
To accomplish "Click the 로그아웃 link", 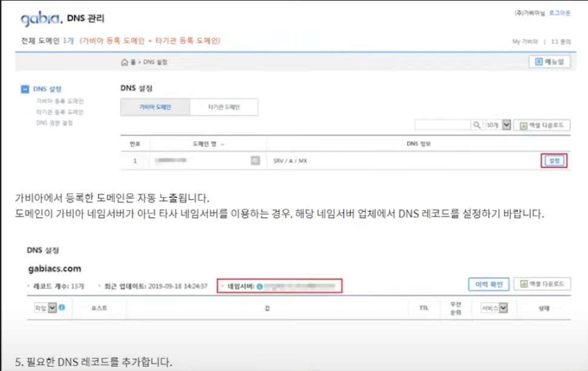I will pyautogui.click(x=560, y=13).
